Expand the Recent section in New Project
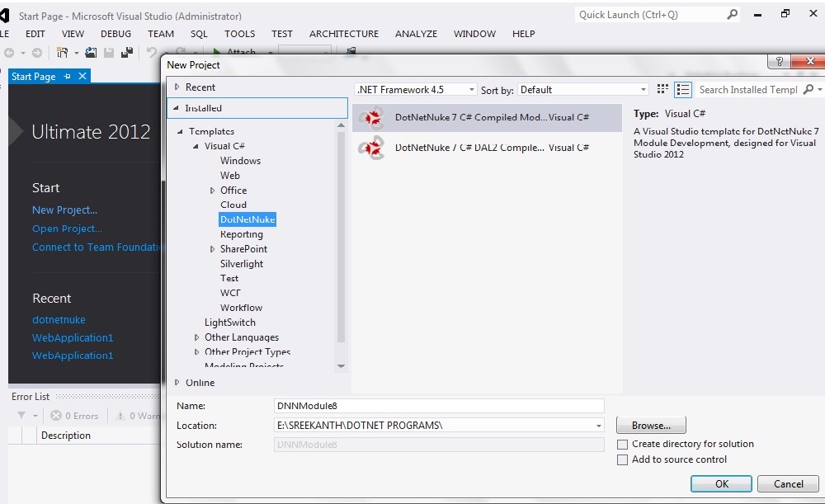The width and height of the screenshot is (825, 504). (177, 87)
